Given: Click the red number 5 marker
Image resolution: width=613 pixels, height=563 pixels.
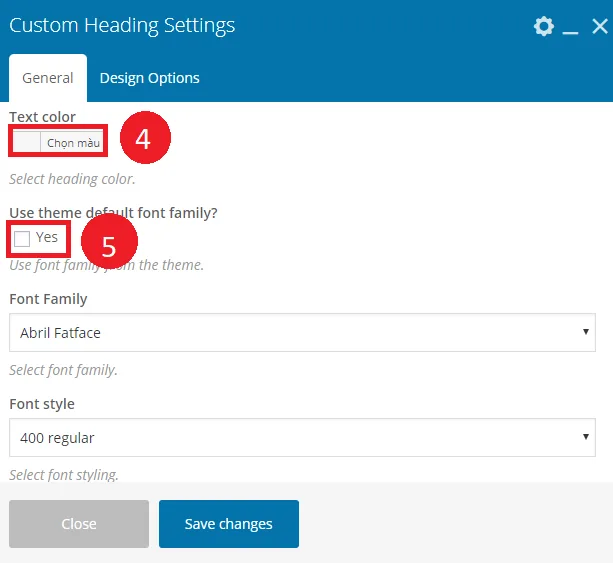Looking at the screenshot, I should (109, 241).
